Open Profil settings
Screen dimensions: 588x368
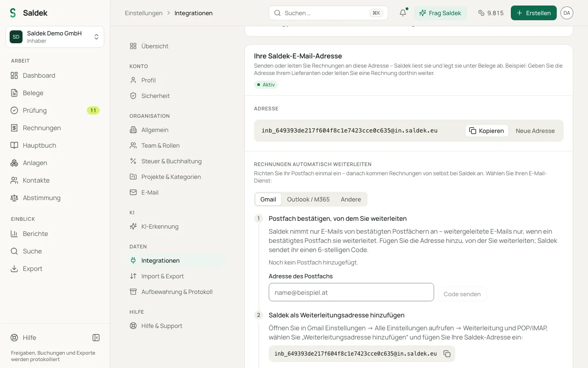point(176,80)
